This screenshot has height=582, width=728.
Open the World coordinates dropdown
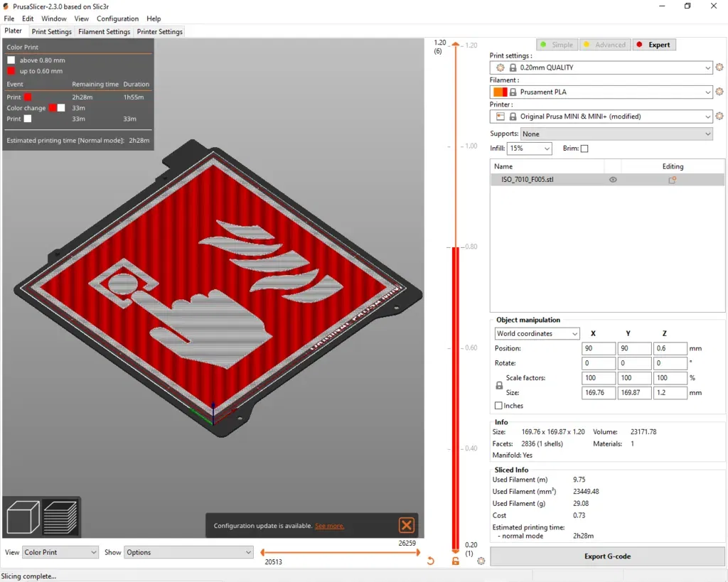point(537,334)
